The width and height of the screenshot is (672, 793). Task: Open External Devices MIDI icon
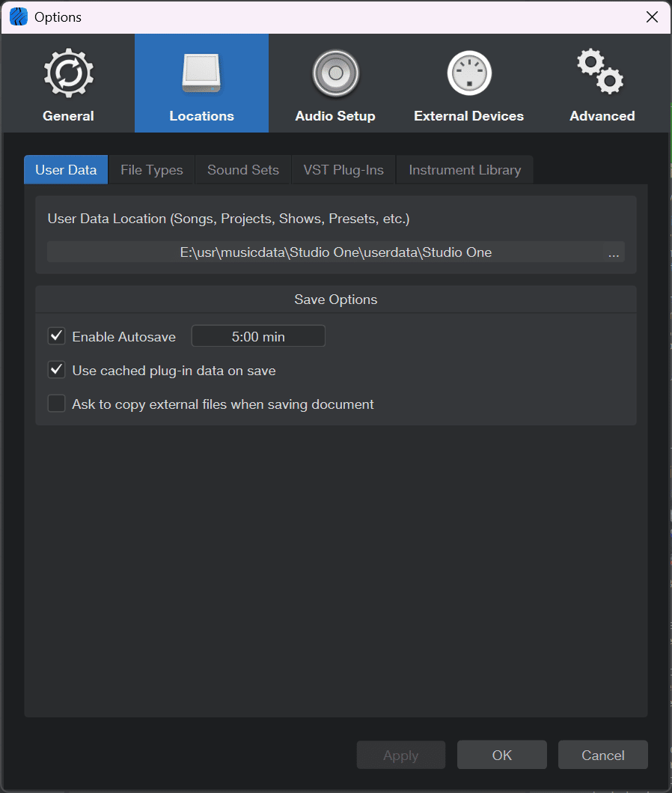click(x=469, y=73)
